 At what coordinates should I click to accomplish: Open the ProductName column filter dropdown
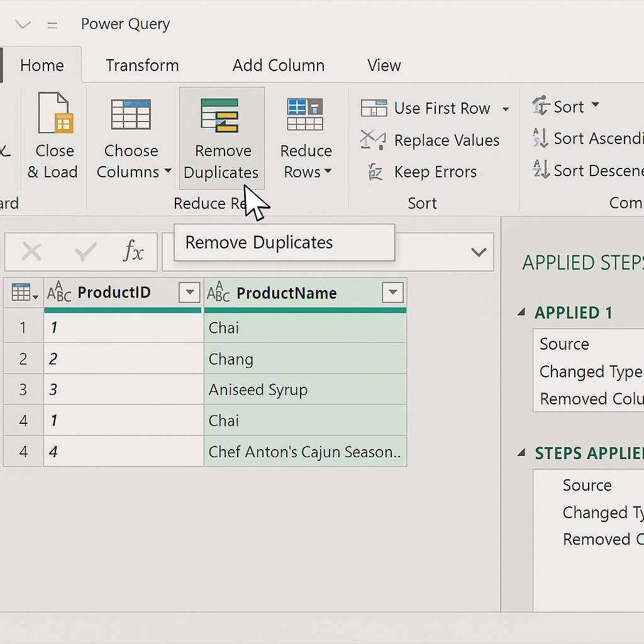tap(393, 292)
